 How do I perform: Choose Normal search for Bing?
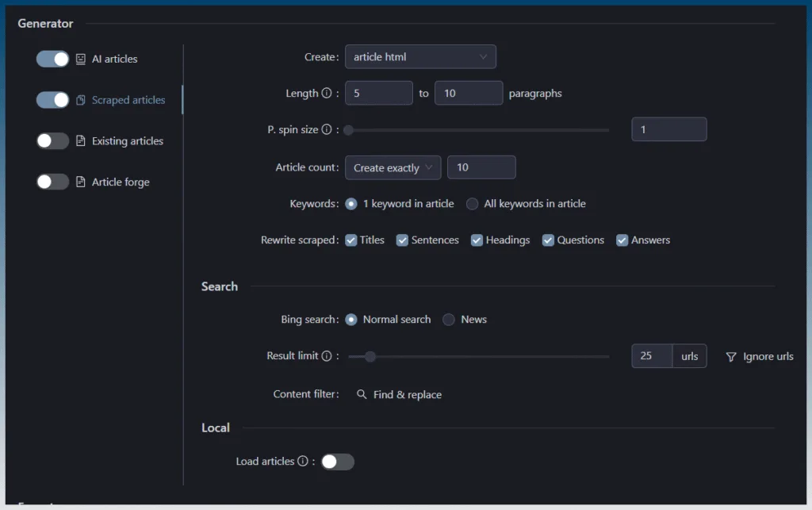(x=351, y=320)
